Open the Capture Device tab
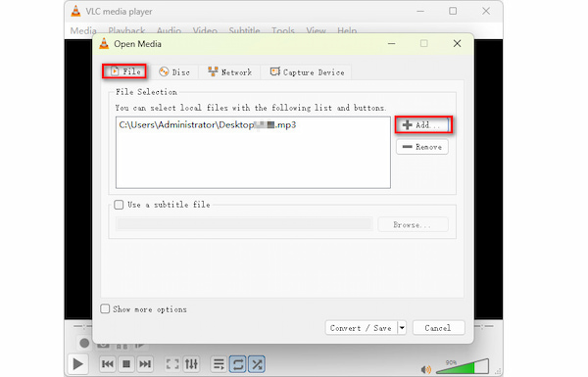The height and width of the screenshot is (377, 588). (307, 71)
